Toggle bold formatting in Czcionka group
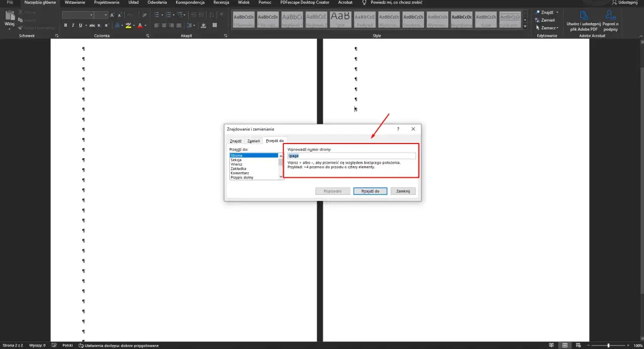This screenshot has width=644, height=349. tap(66, 25)
